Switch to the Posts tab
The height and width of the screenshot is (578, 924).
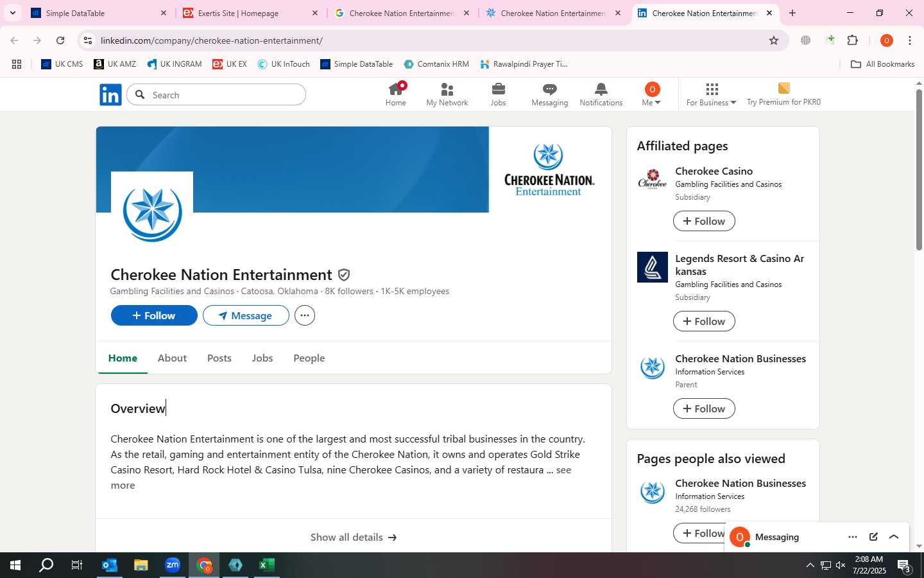coord(219,358)
